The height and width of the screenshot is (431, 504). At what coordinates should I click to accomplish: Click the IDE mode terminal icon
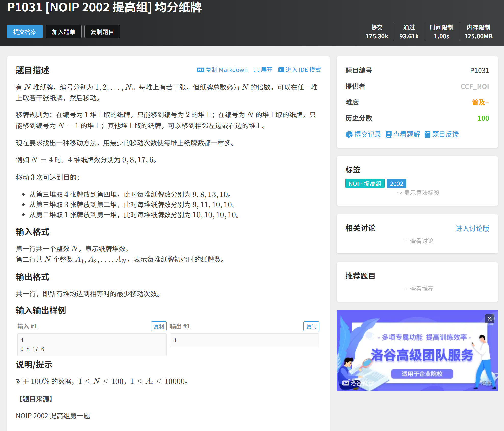(x=281, y=70)
